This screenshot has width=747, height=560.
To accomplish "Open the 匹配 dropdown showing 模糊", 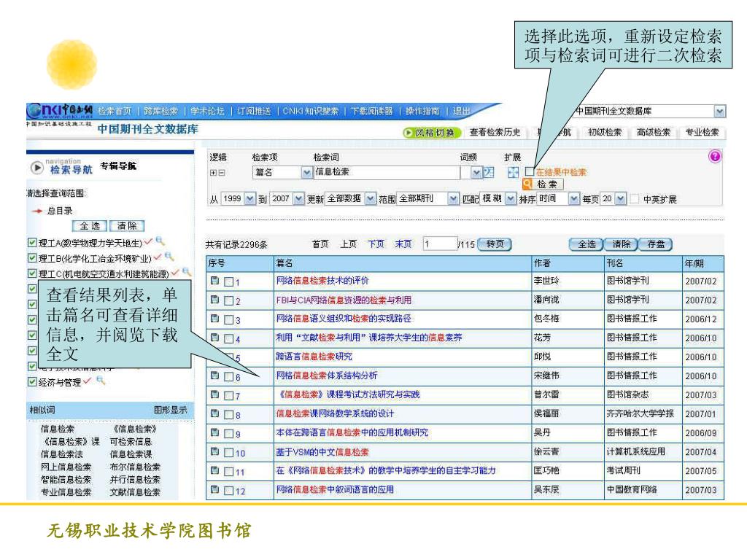I will pyautogui.click(x=510, y=198).
